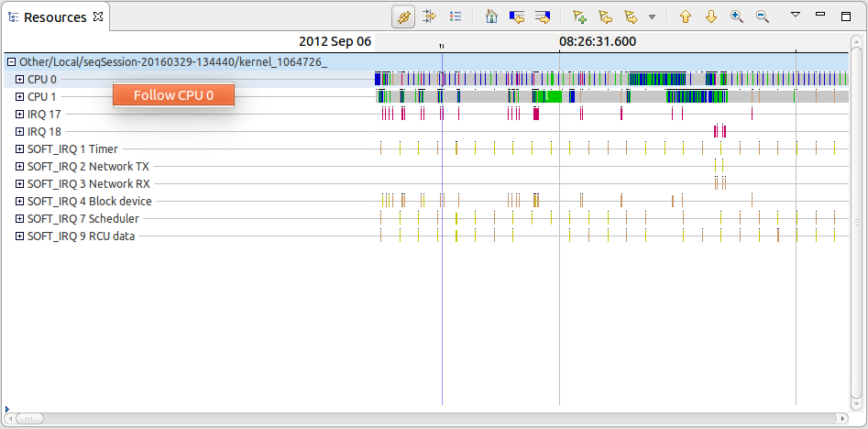
Task: Expand the SOFT_IRQ 4 Block device entry
Action: point(20,202)
